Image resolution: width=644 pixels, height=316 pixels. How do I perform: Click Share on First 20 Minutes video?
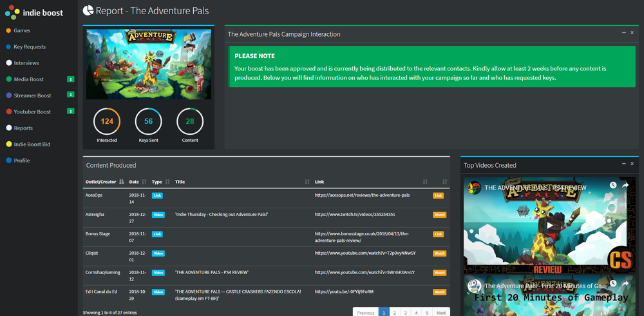625,284
